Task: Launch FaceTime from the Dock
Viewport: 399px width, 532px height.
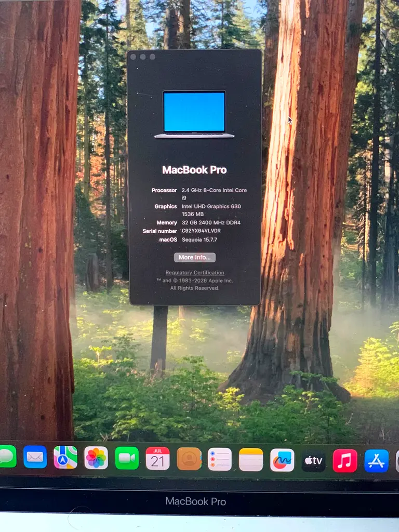Action: pyautogui.click(x=127, y=458)
